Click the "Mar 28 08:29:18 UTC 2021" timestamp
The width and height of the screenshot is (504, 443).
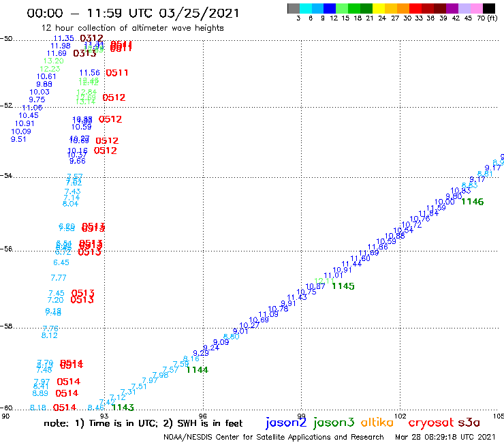pos(445,437)
